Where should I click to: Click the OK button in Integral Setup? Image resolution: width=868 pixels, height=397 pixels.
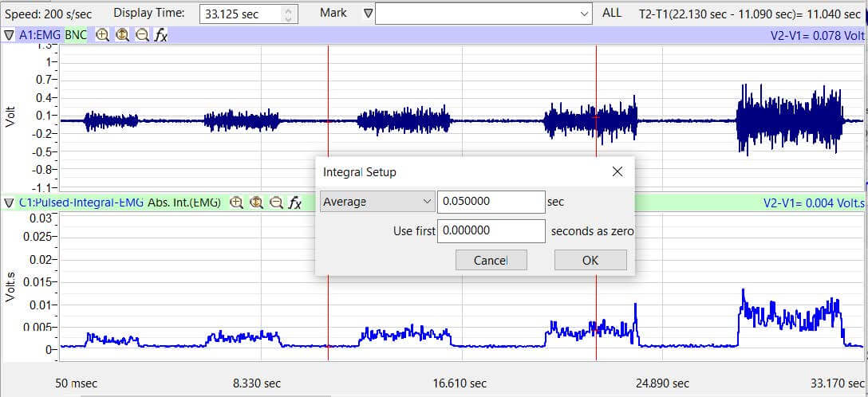590,260
